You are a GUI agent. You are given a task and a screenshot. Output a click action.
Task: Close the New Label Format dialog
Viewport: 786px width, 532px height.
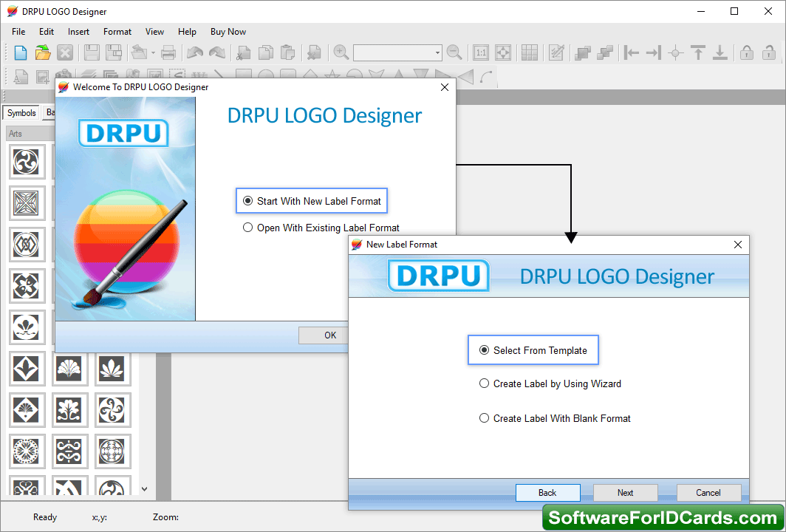[x=738, y=245]
